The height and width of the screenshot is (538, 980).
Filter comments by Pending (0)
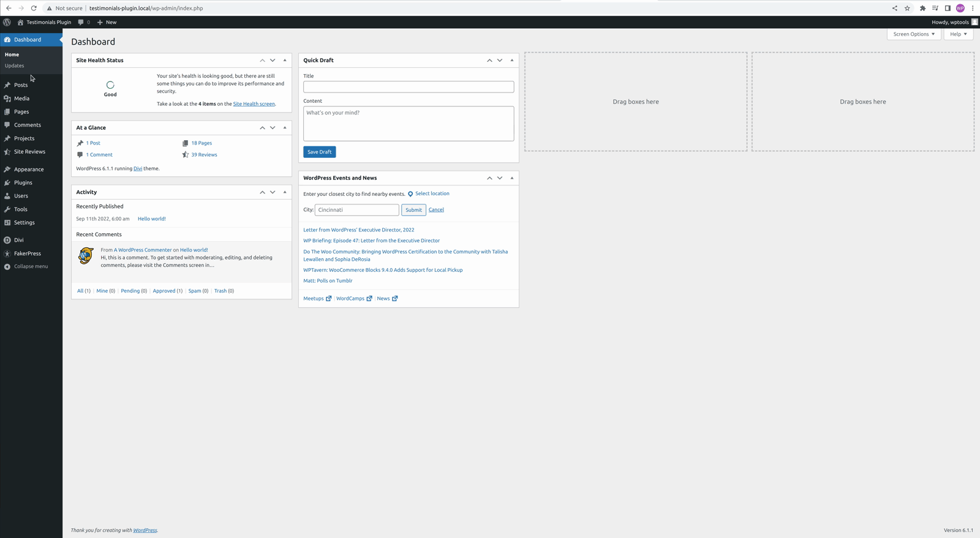tap(134, 291)
